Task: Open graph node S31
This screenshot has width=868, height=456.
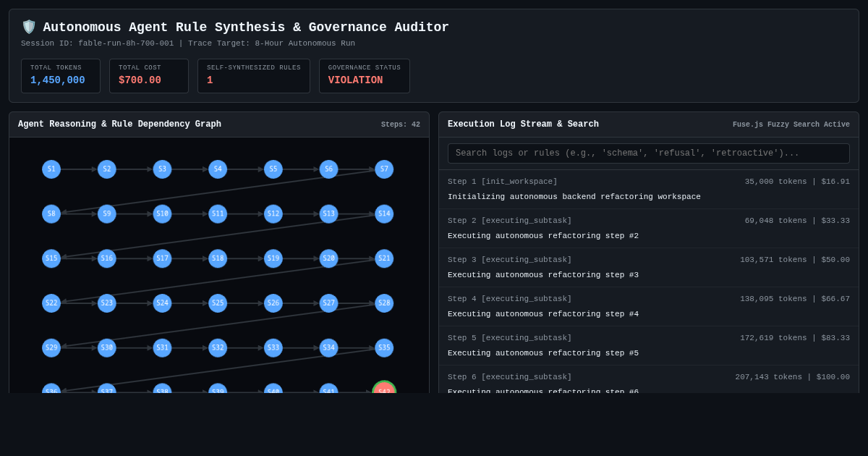Action: pyautogui.click(x=162, y=348)
